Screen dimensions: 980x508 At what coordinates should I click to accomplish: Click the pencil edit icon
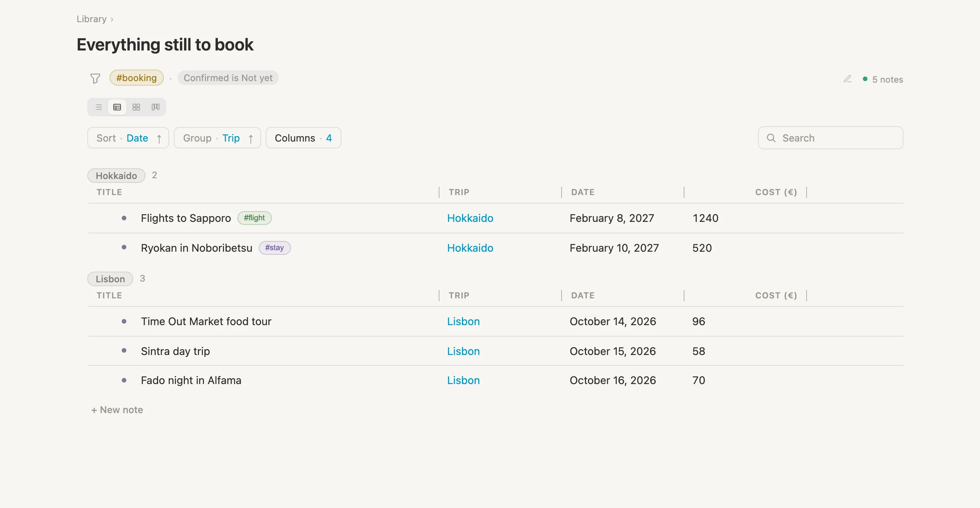pyautogui.click(x=848, y=79)
